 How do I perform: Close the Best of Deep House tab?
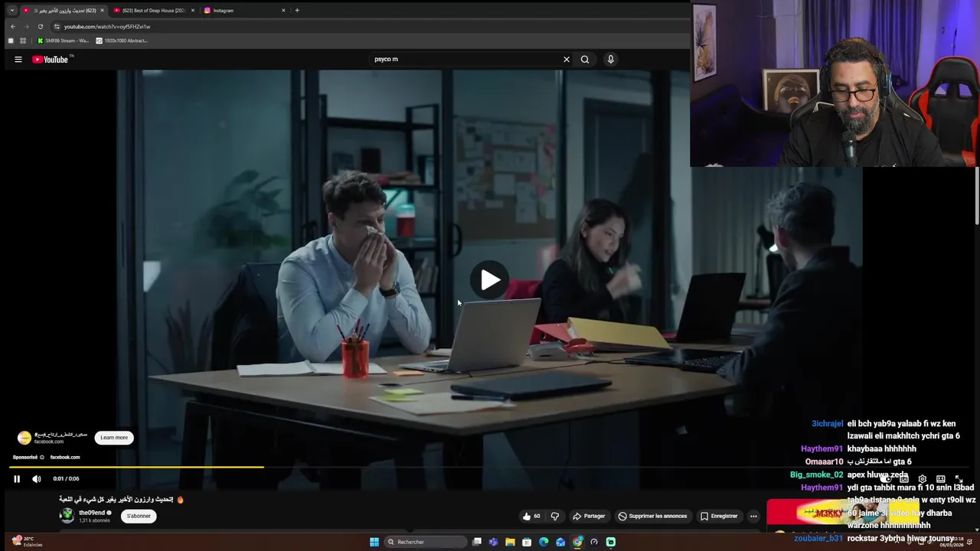coord(193,10)
